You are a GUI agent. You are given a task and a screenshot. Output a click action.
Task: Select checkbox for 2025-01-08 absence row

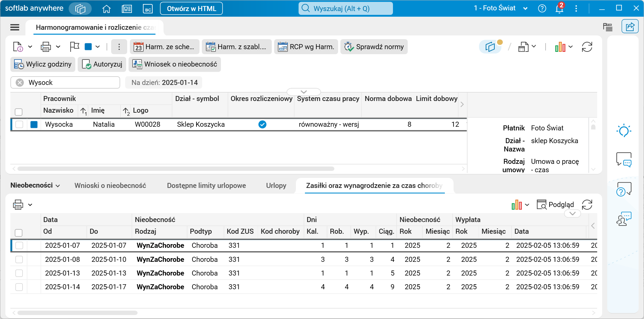click(19, 259)
